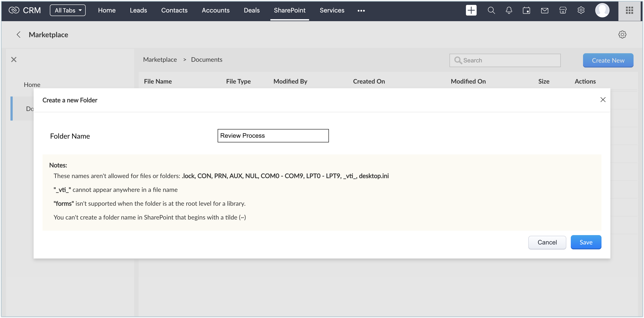Open the setup gear in top navigation
Viewport: 644px width, 318px height.
click(x=581, y=10)
